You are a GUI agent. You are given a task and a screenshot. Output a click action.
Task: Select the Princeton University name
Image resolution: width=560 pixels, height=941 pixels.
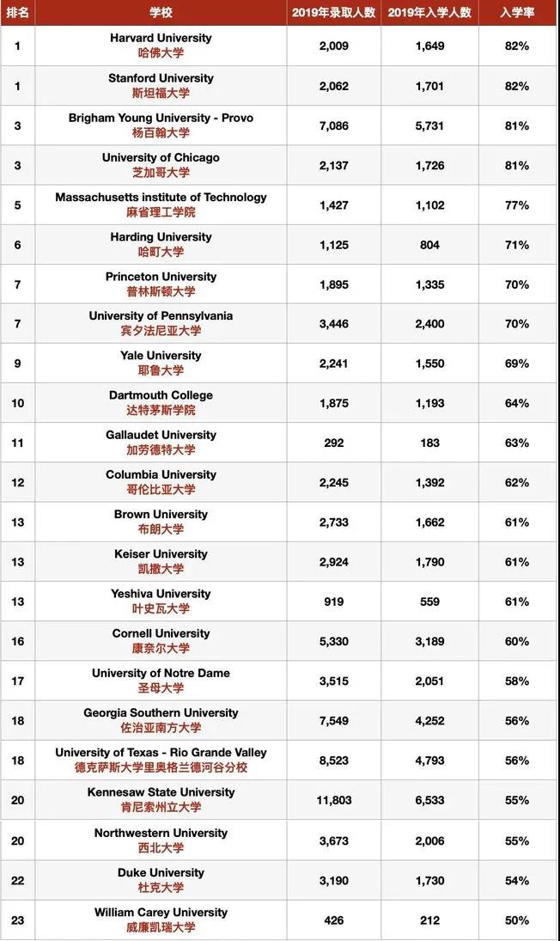coord(161,277)
